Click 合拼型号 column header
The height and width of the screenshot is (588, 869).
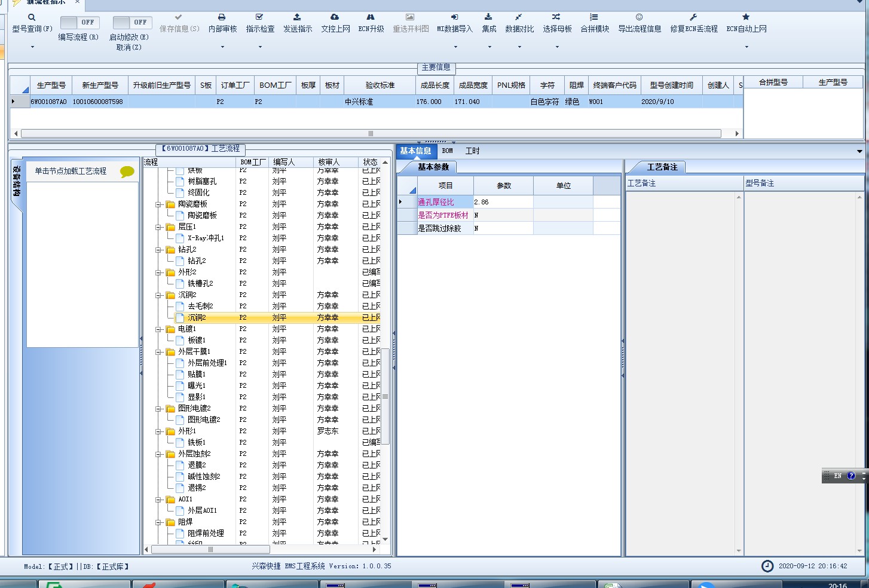[x=773, y=82]
